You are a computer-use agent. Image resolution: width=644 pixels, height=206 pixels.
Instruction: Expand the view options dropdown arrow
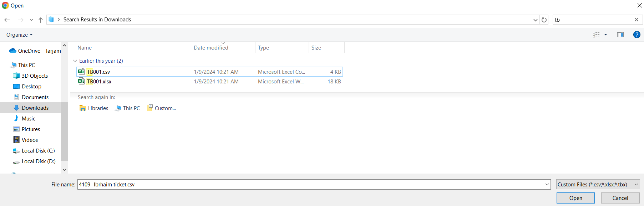605,35
